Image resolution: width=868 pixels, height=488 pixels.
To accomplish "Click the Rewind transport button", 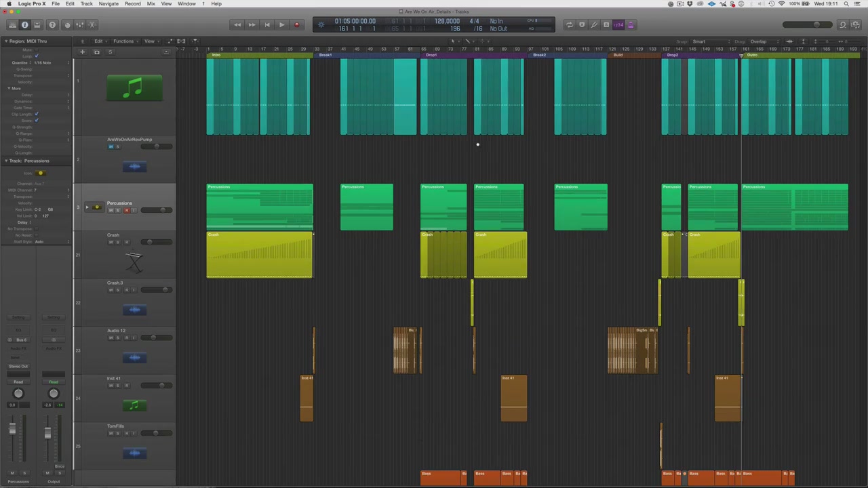I will coord(237,25).
